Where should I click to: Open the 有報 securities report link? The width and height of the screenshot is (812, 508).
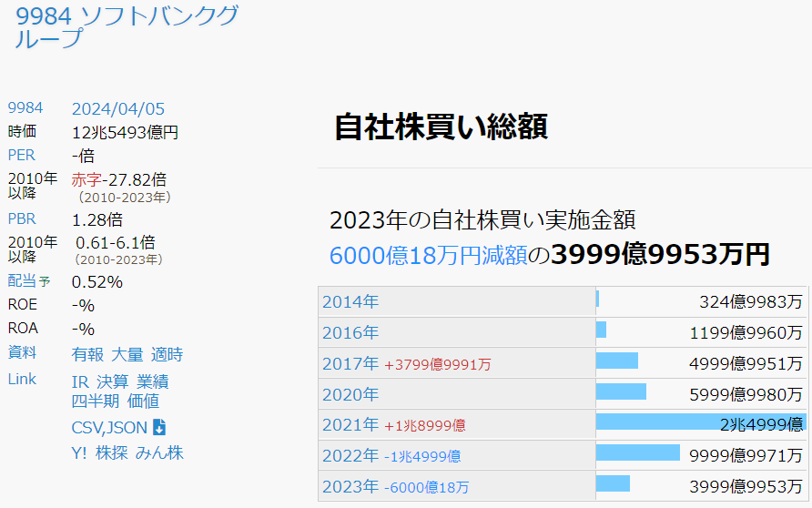pos(87,354)
